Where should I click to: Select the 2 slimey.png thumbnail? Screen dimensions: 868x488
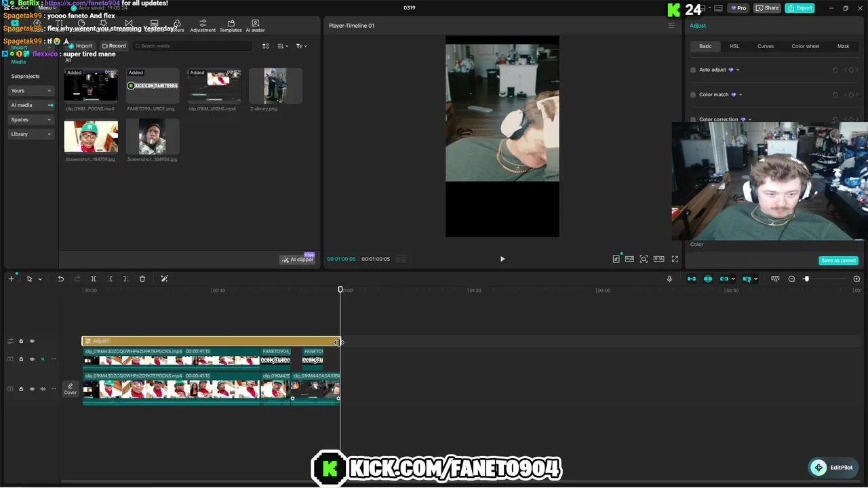(275, 85)
